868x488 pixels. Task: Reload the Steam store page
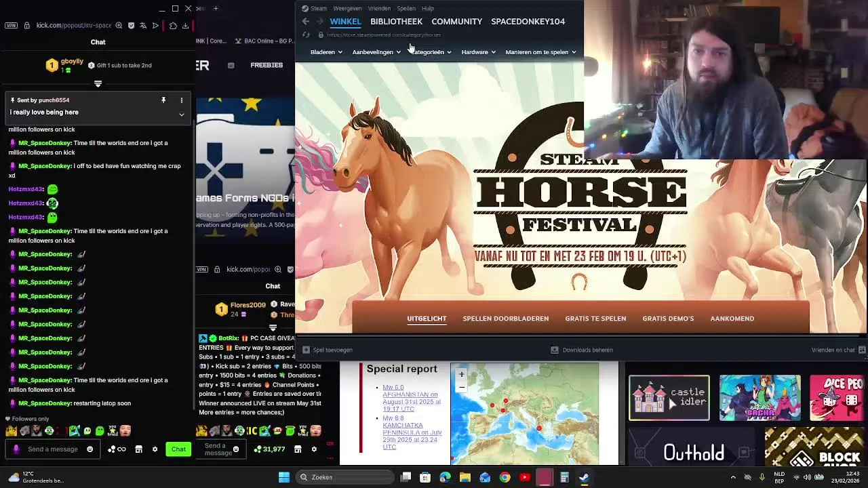[306, 35]
